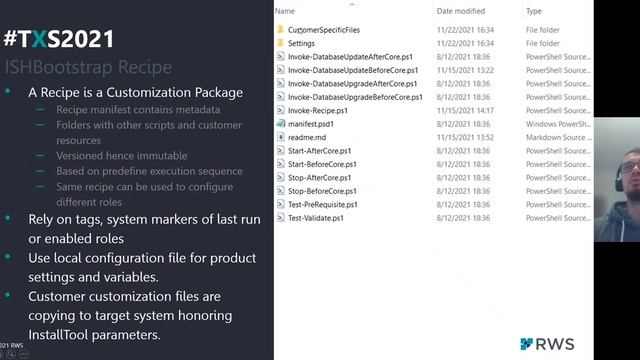The height and width of the screenshot is (360, 640).
Task: Select file name Stop-AfterCore.ps1
Action: tap(319, 178)
